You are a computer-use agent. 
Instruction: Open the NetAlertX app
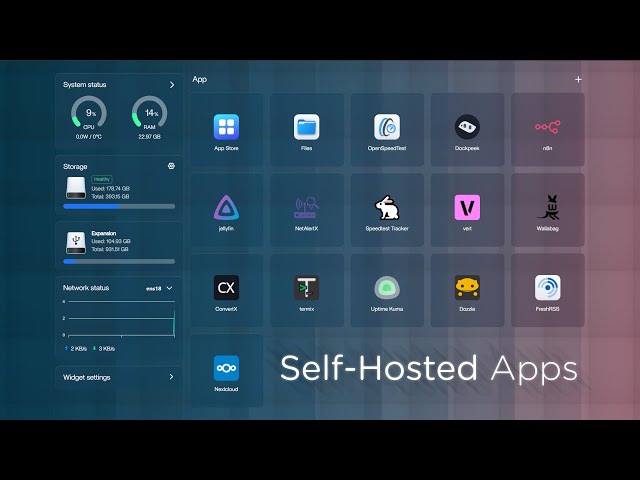click(307, 209)
